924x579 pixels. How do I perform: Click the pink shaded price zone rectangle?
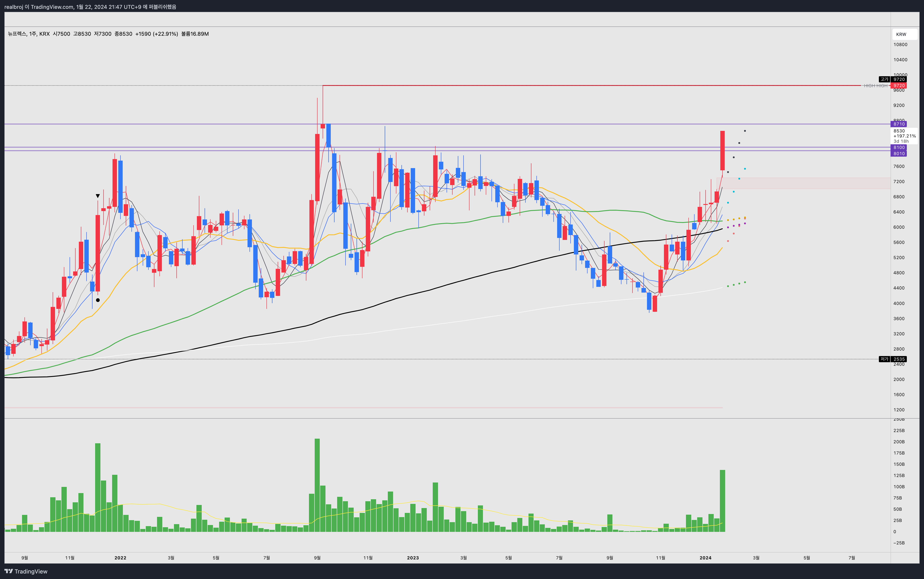(x=804, y=183)
